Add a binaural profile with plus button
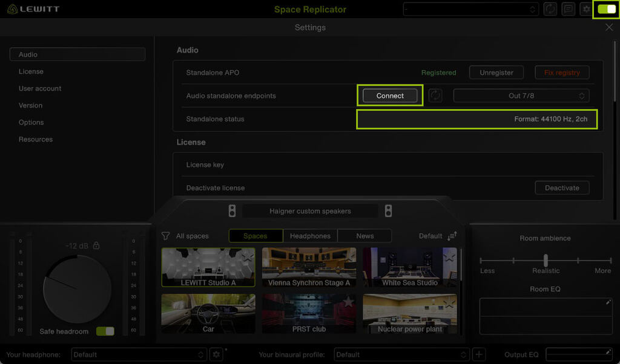Screen dimensions: 620x364 (479, 354)
